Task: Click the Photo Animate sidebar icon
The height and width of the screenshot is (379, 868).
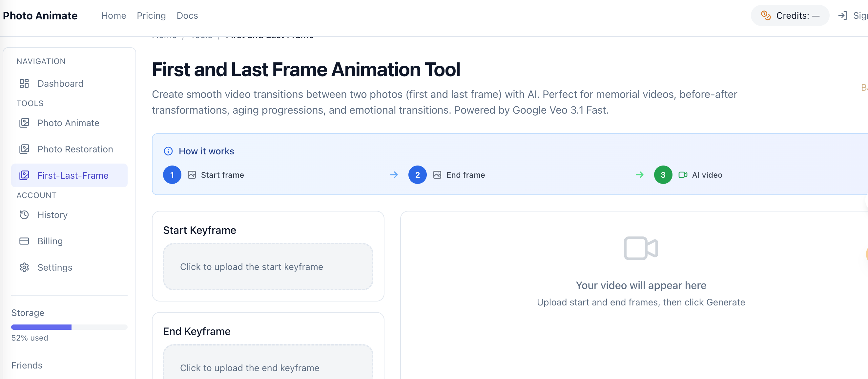Action: click(x=24, y=123)
